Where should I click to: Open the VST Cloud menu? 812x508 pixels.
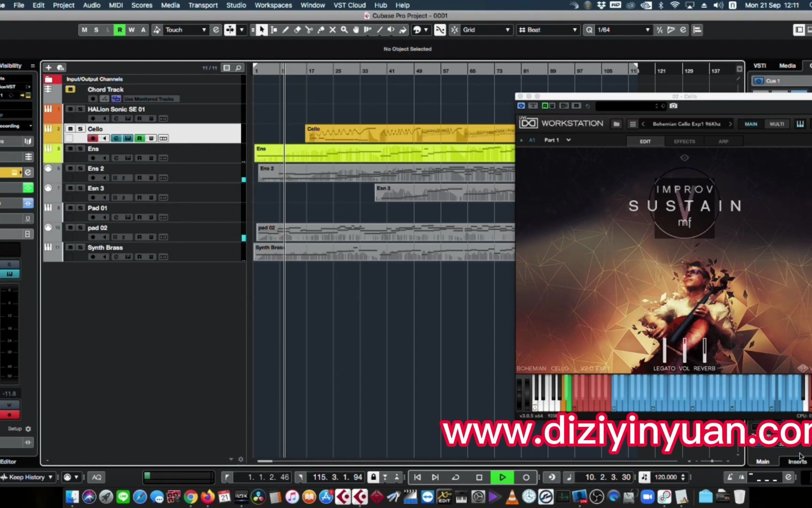tap(350, 5)
